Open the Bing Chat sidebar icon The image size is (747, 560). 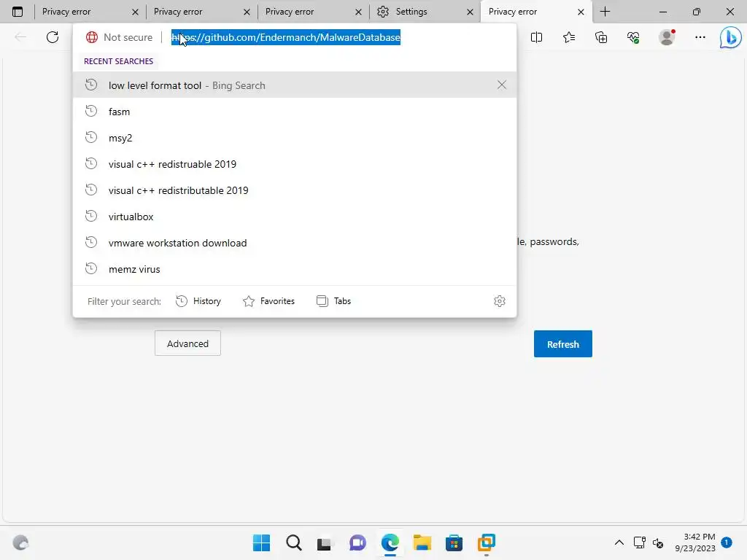click(x=730, y=37)
